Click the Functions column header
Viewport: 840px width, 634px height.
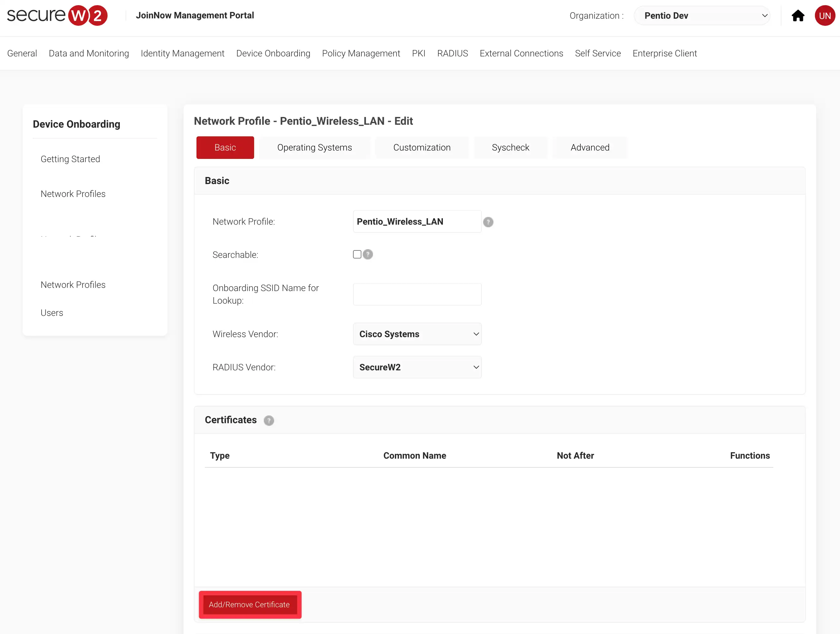pos(750,456)
